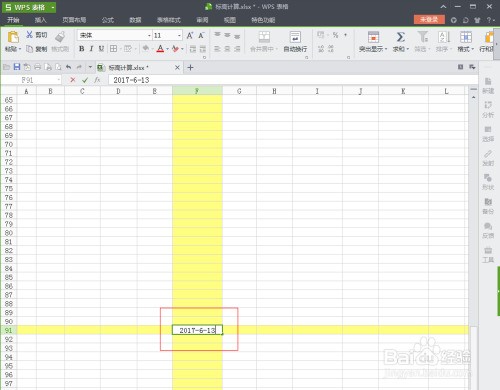
Task: Align text right
Action: pyautogui.click(x=237, y=49)
